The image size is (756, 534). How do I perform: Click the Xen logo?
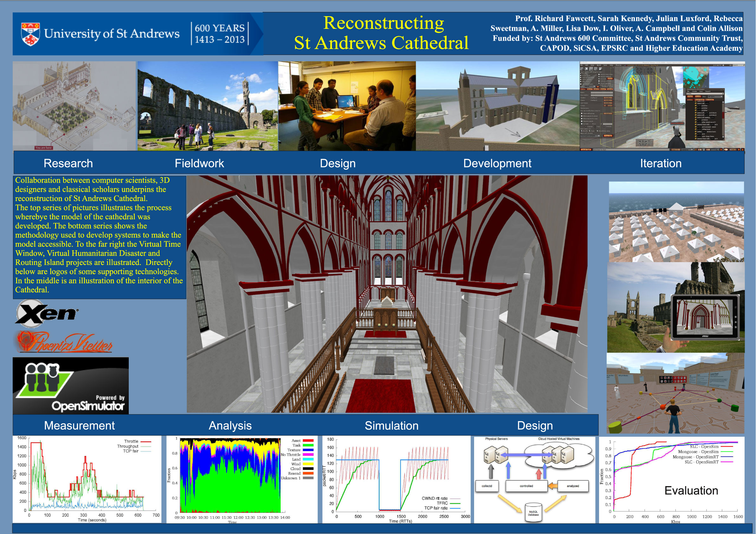click(x=47, y=313)
